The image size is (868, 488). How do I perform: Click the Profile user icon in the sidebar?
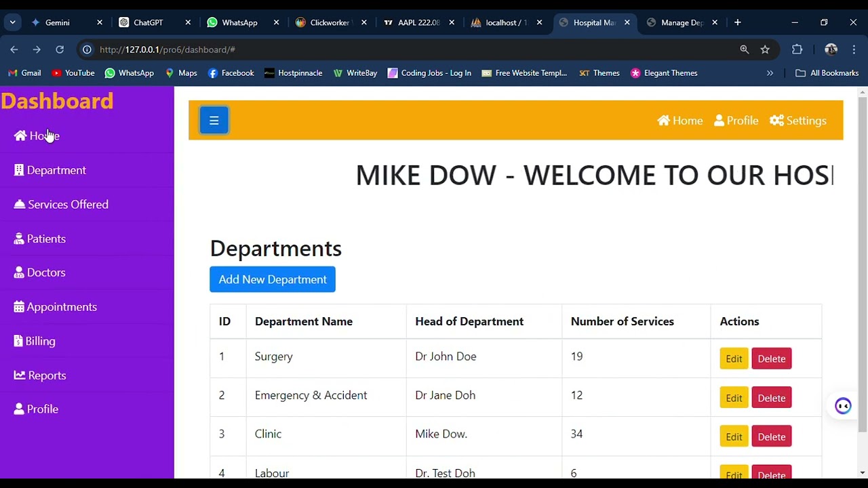pyautogui.click(x=19, y=409)
